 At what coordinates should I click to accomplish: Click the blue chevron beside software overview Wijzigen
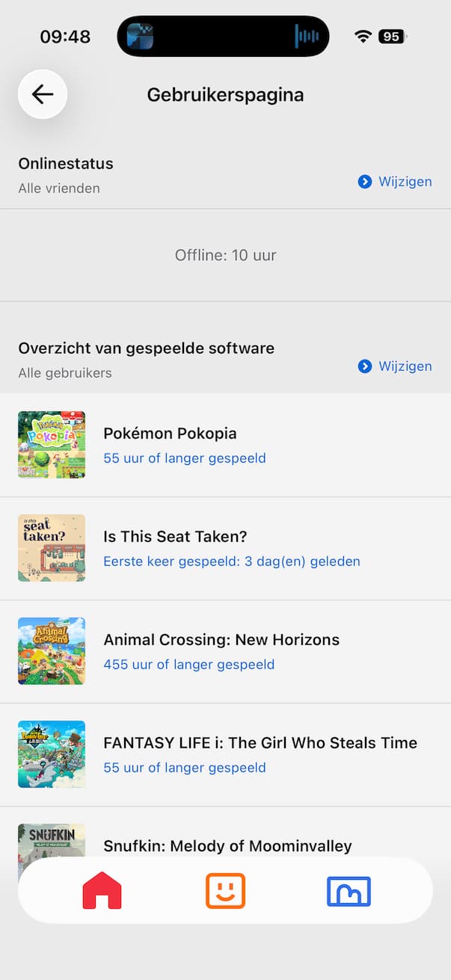tap(365, 366)
